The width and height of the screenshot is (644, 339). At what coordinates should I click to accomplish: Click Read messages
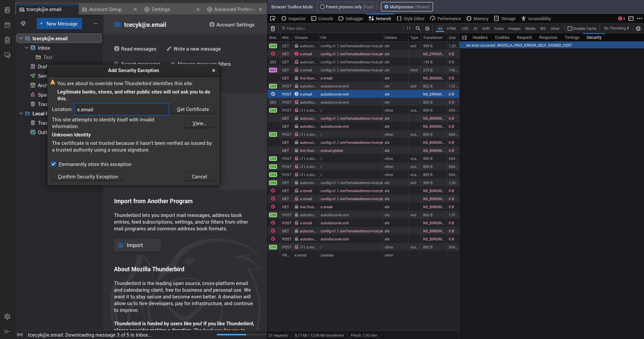click(x=135, y=49)
